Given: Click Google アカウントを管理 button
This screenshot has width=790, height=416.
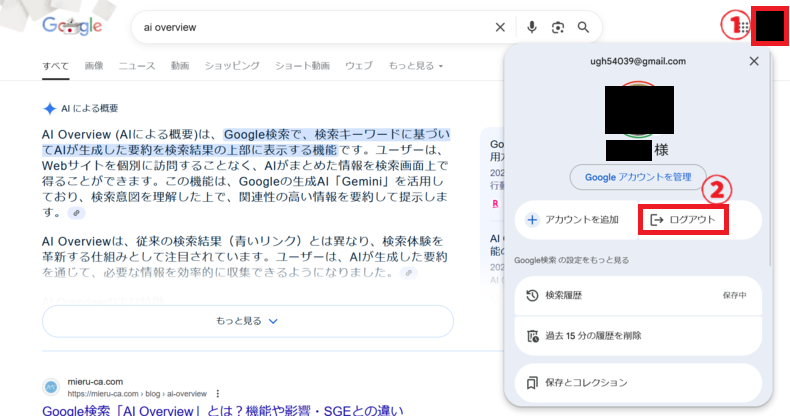Looking at the screenshot, I should click(x=638, y=177).
